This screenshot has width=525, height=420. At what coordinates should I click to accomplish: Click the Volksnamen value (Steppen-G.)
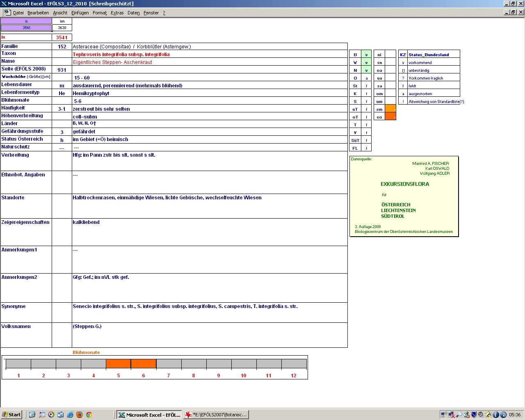pos(87,326)
